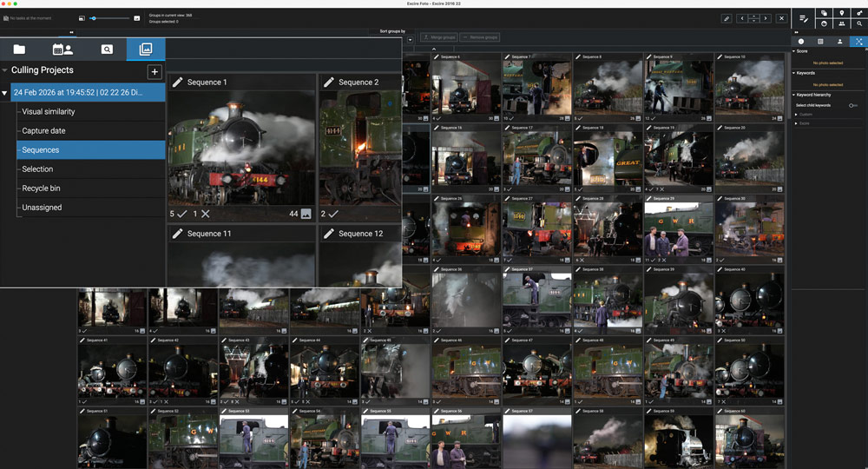Open the Sort groups by dropdown
Viewport: 868px width, 469px height.
coord(411,39)
